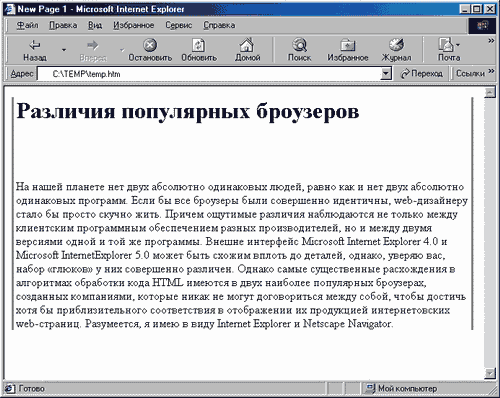Maximize the Internet Explorer window

[x=476, y=9]
